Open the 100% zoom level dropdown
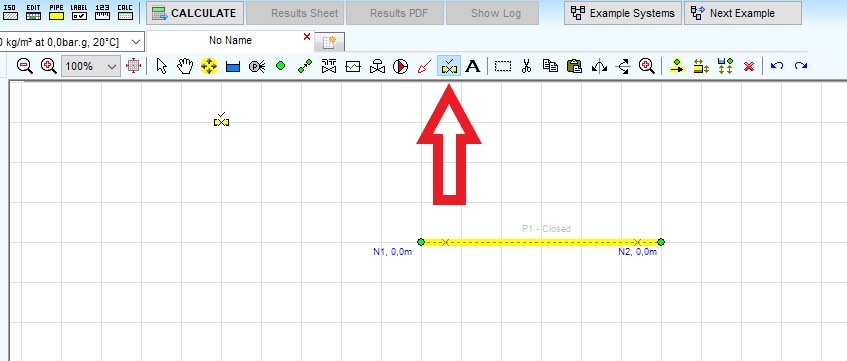Viewport: 847px width, 361px height. tap(91, 66)
